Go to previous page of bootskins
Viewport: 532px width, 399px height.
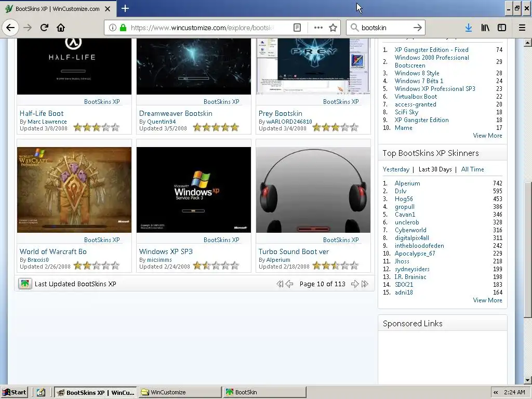(x=289, y=284)
